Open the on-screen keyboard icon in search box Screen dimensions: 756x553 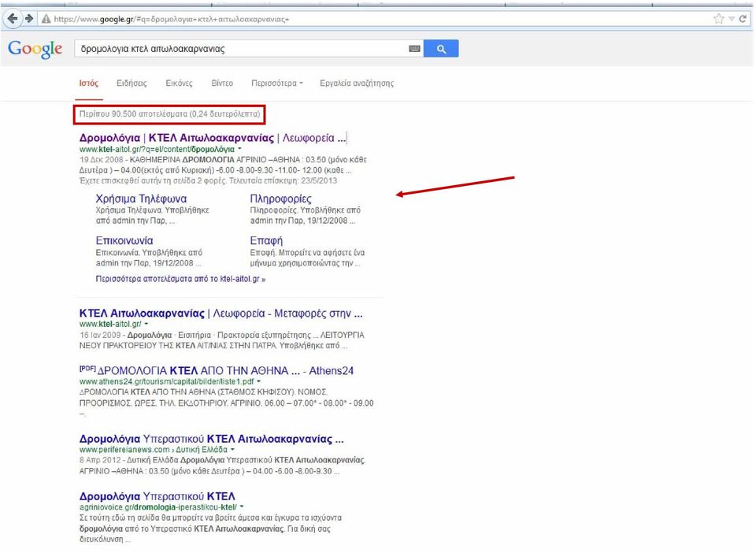(414, 49)
